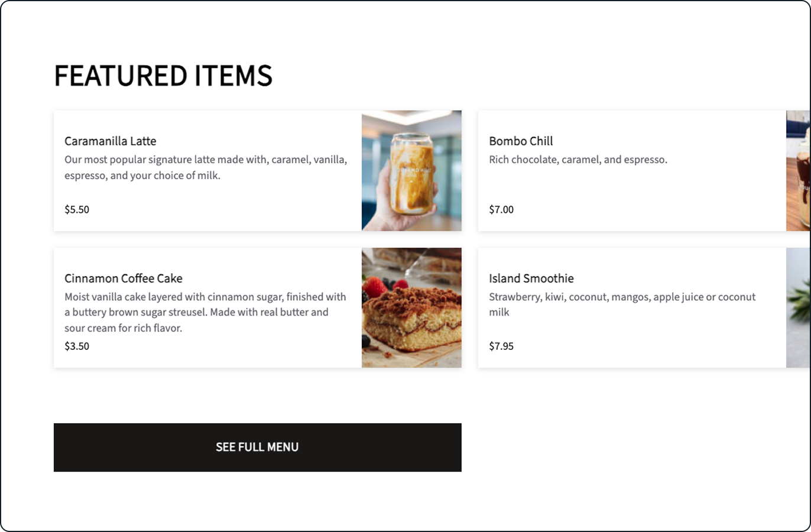Click the "Rich chocolate, caramel, and espresso" description

[578, 160]
